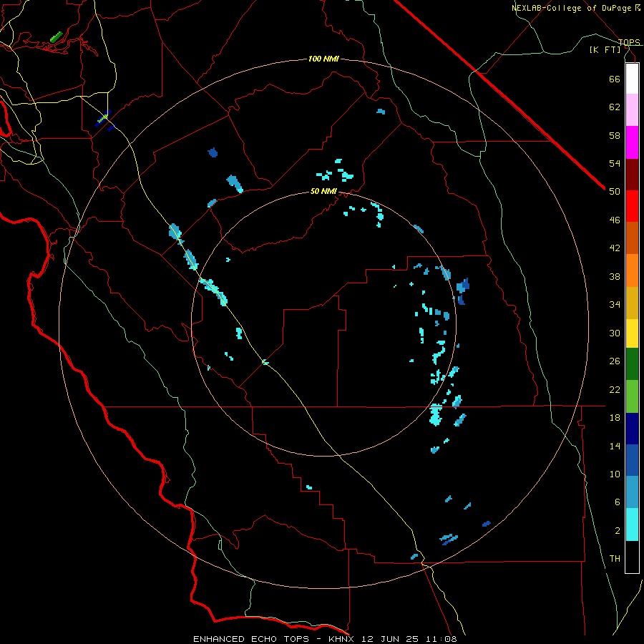Click the "100 NMI" range ring label
Image resolution: width=644 pixels, height=644 pixels.
tap(323, 59)
